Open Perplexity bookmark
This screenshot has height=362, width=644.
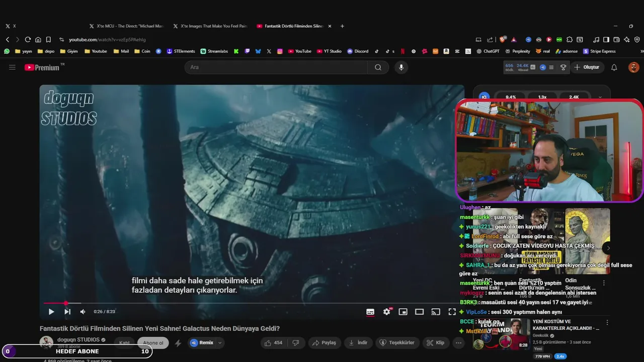point(518,51)
